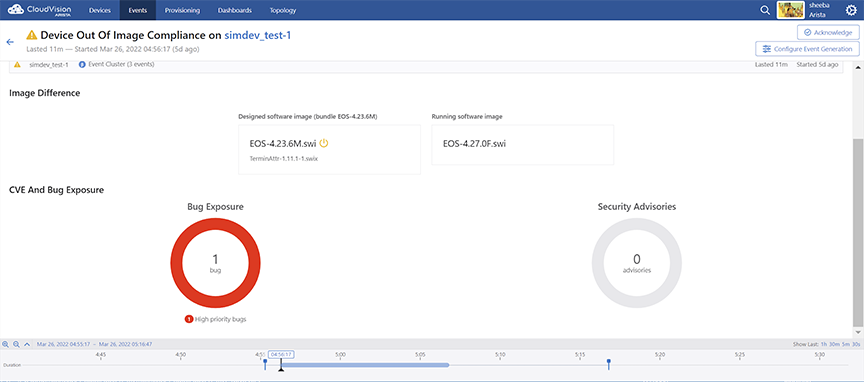Switch to the Provisioning tab

182,10
